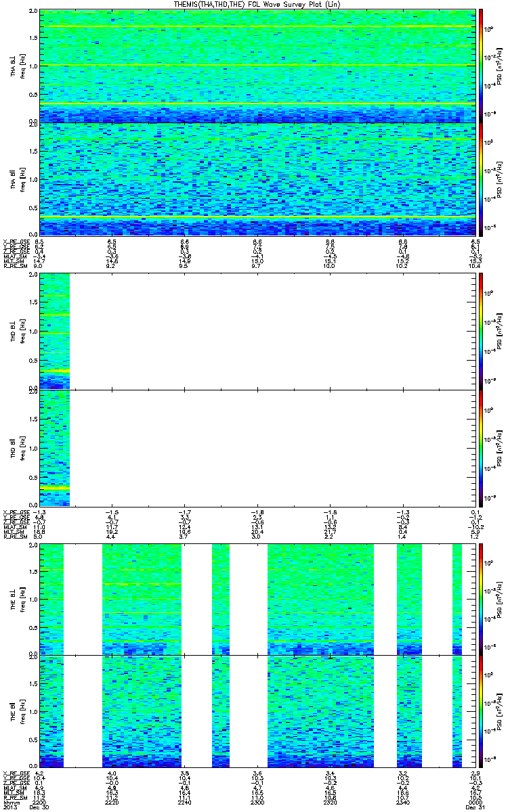The width and height of the screenshot is (508, 812).
Task: Click the THD B-perp panel color bar
Action: (x=482, y=332)
